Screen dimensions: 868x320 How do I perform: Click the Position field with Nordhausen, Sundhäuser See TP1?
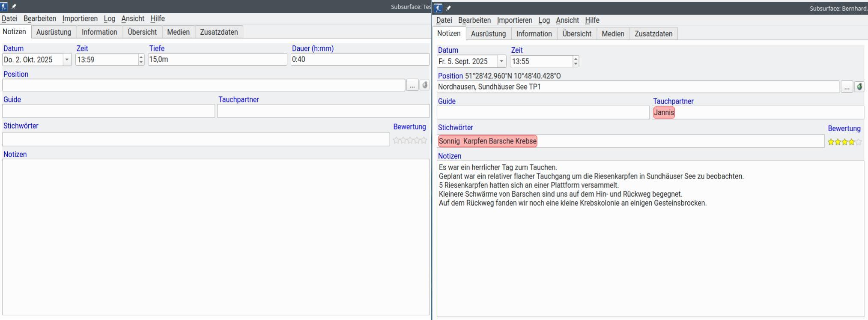click(x=638, y=87)
